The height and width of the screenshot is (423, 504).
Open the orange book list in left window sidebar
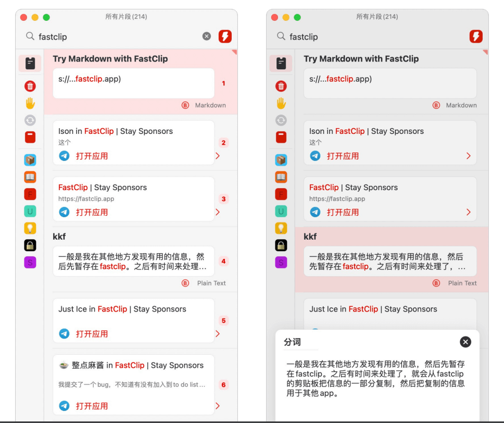click(x=30, y=177)
